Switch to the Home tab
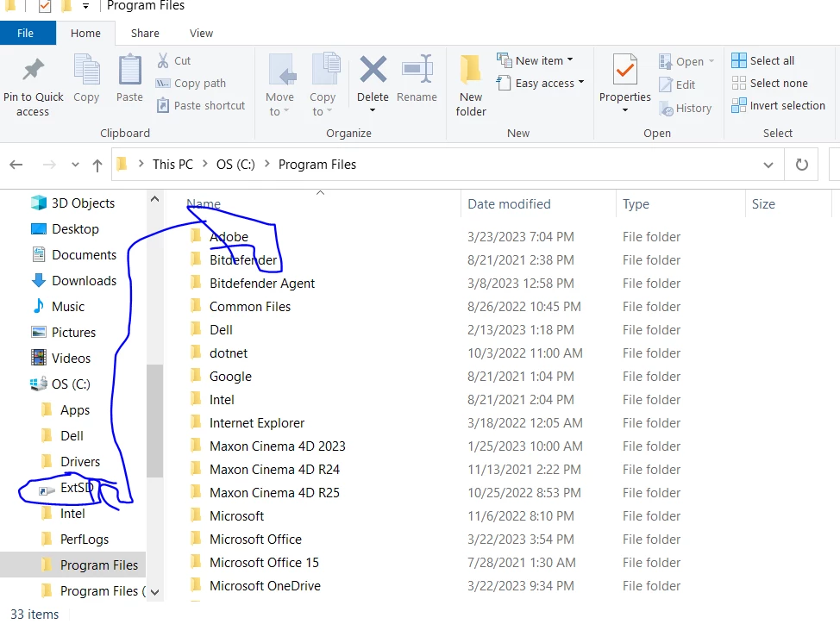The image size is (840, 624). click(x=85, y=33)
